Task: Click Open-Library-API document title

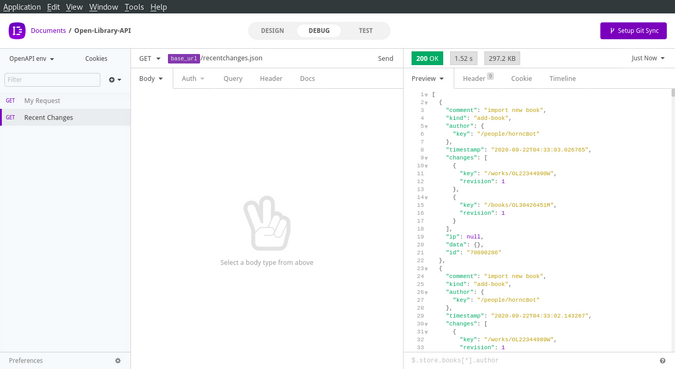Action: coord(102,31)
